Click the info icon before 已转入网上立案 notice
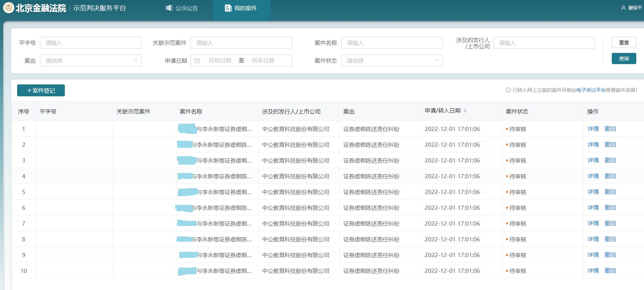 (508, 90)
